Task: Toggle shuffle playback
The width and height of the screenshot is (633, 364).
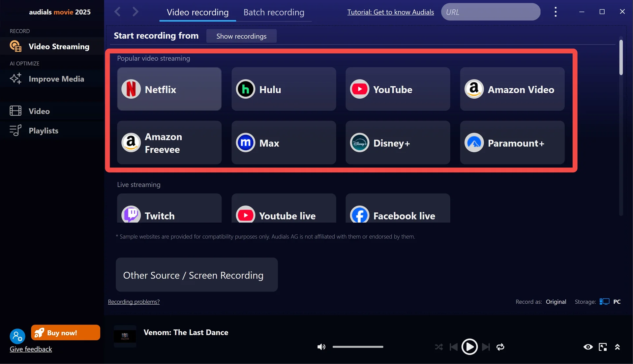Action: click(438, 347)
